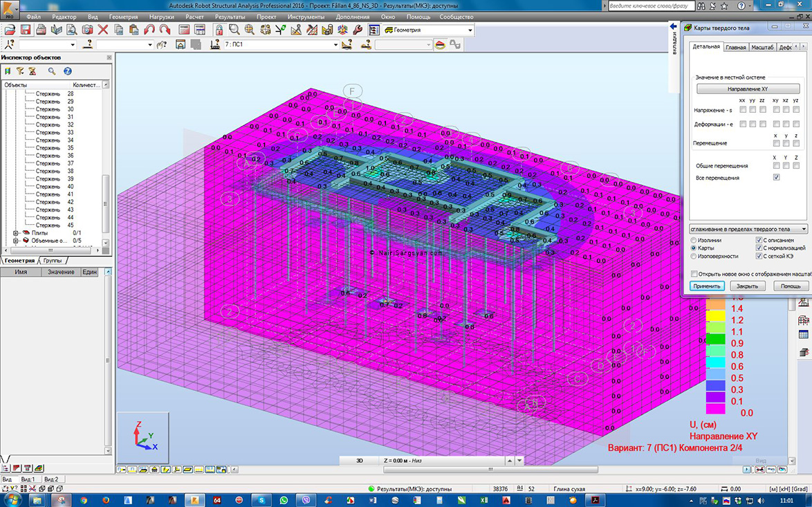Click the Redo red arrow icon
This screenshot has width=812, height=507.
coord(165,30)
